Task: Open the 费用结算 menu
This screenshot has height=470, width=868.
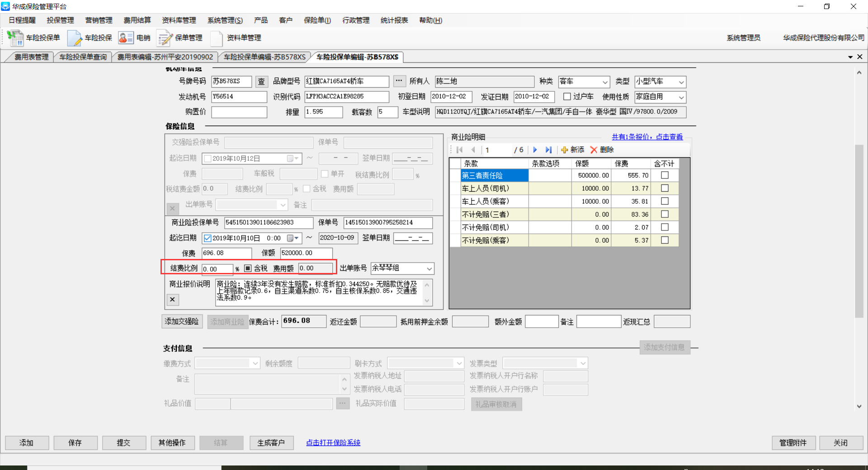Action: 137,20
